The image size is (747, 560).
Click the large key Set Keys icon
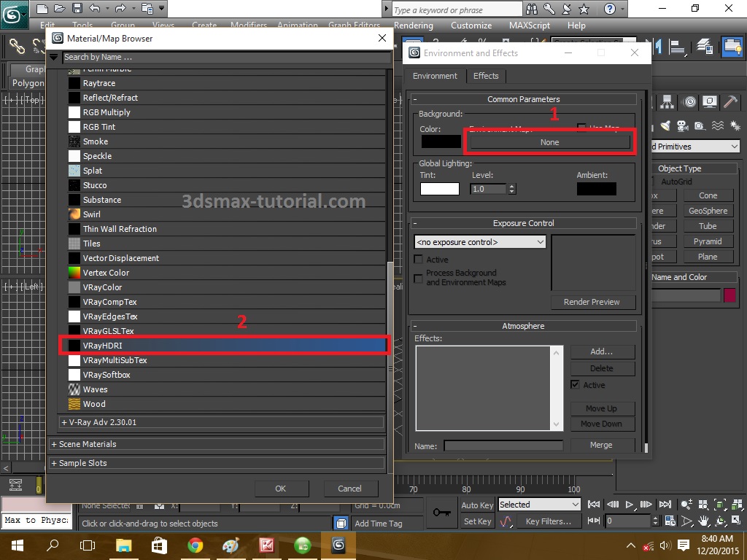[x=441, y=513]
